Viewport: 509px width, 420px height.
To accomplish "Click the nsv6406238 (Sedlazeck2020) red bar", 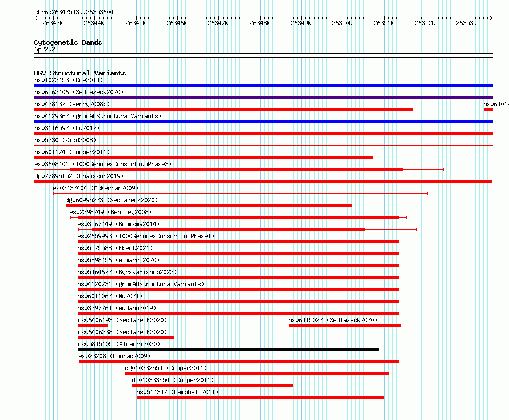I will coord(126,338).
